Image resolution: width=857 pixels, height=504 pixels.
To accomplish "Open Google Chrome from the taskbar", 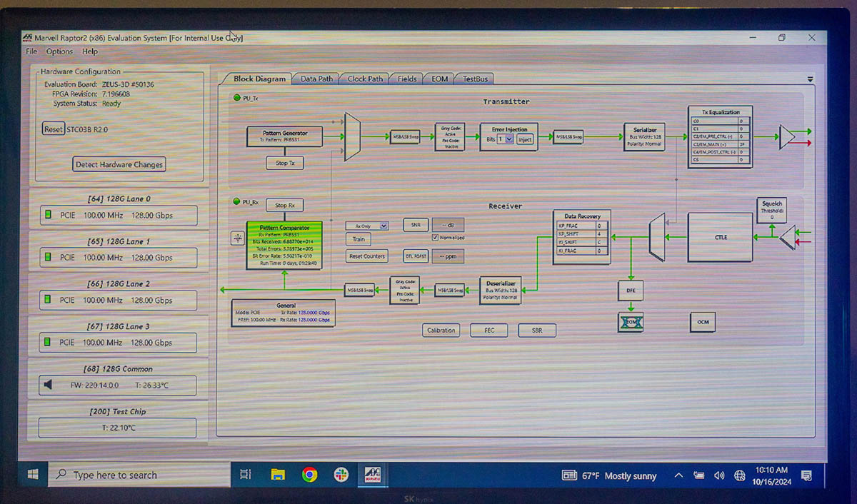I will coord(309,475).
